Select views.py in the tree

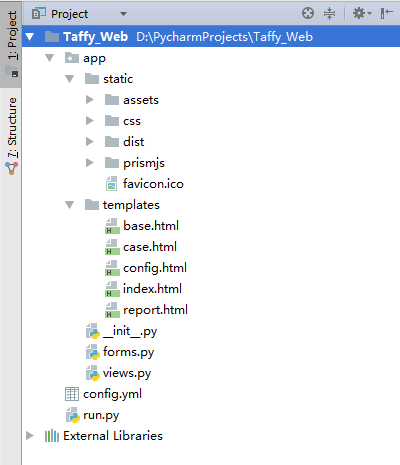click(127, 373)
